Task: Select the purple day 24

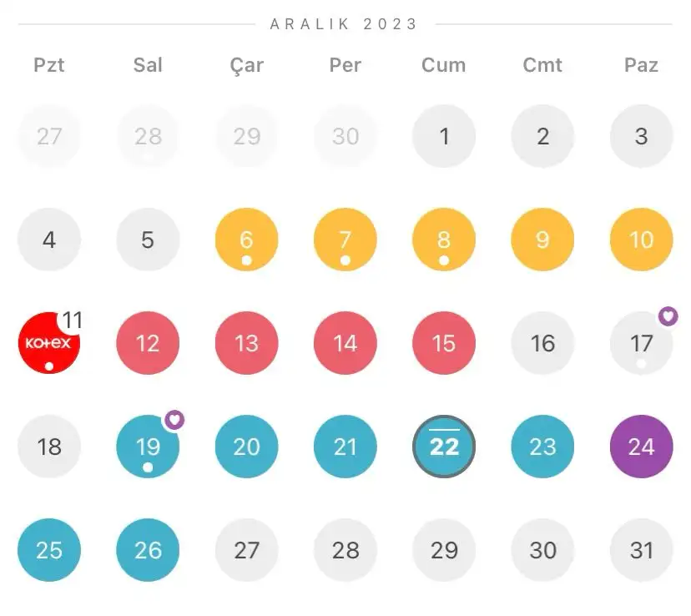Action: (641, 447)
